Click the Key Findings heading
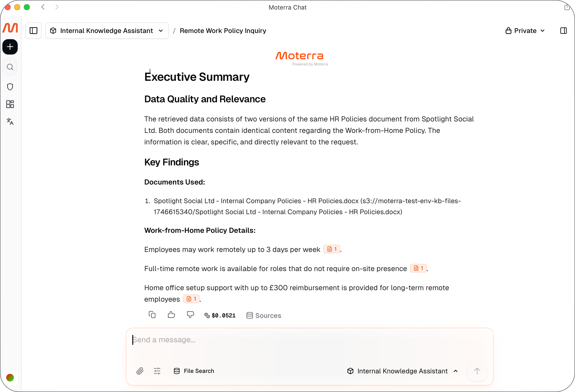The width and height of the screenshot is (575, 392). pyautogui.click(x=172, y=162)
